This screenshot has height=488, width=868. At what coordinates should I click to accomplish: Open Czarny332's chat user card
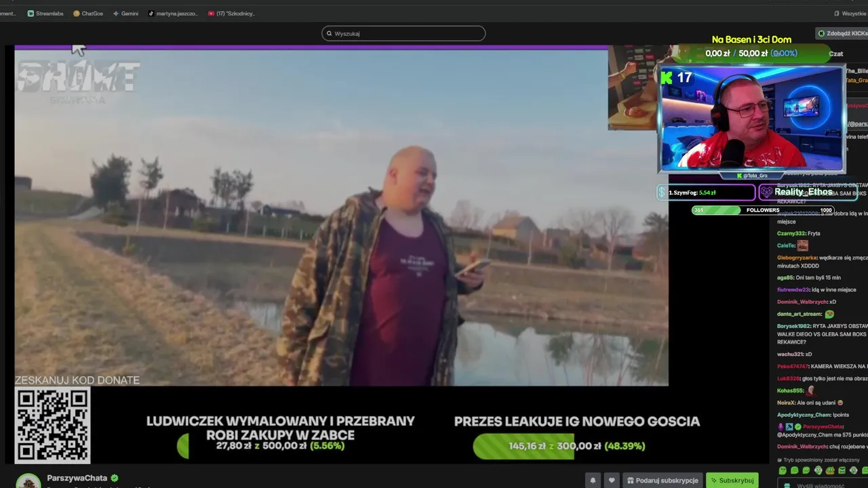791,233
